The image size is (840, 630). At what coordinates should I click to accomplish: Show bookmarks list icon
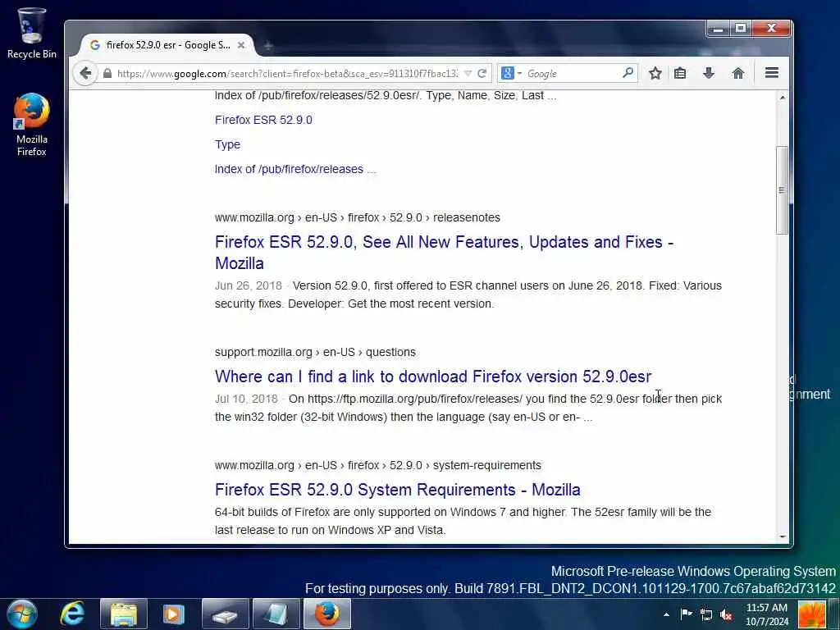coord(680,73)
